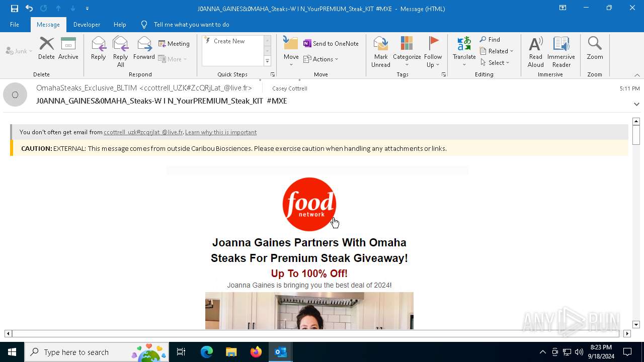Reply to the sender
This screenshot has width=644, height=362.
[x=99, y=48]
